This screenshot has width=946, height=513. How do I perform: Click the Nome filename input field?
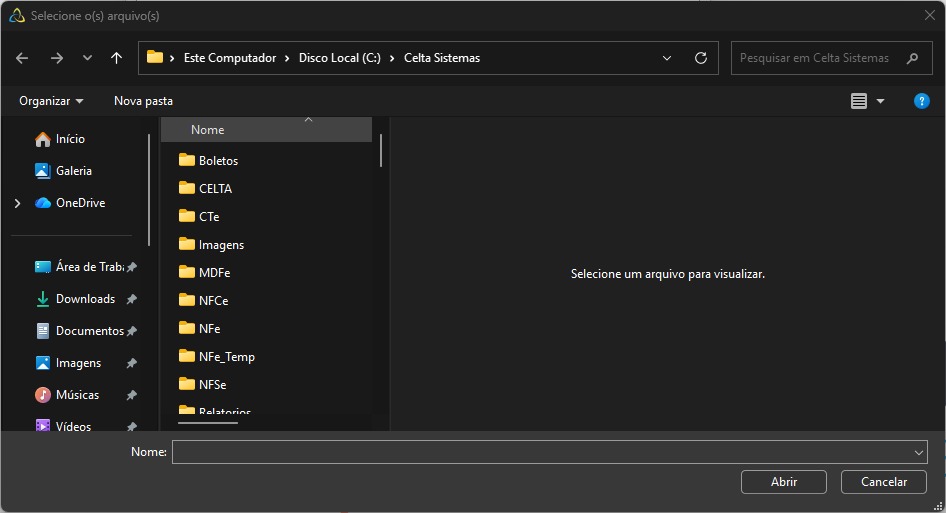[540, 453]
